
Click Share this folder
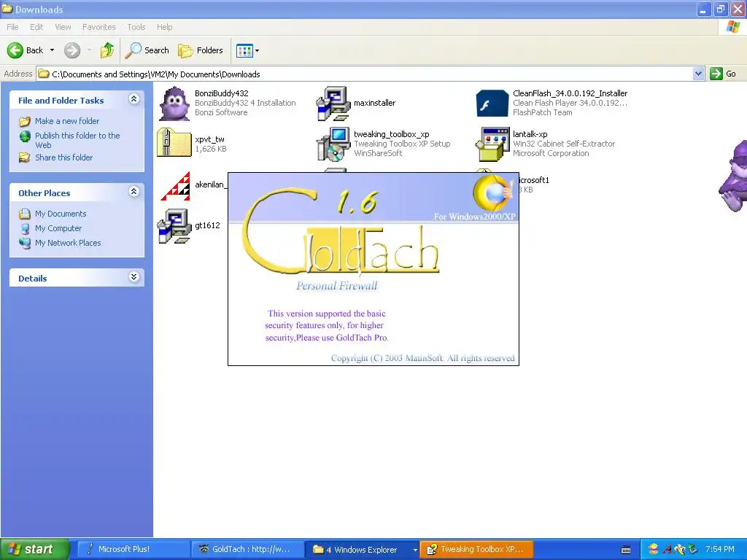[x=64, y=157]
